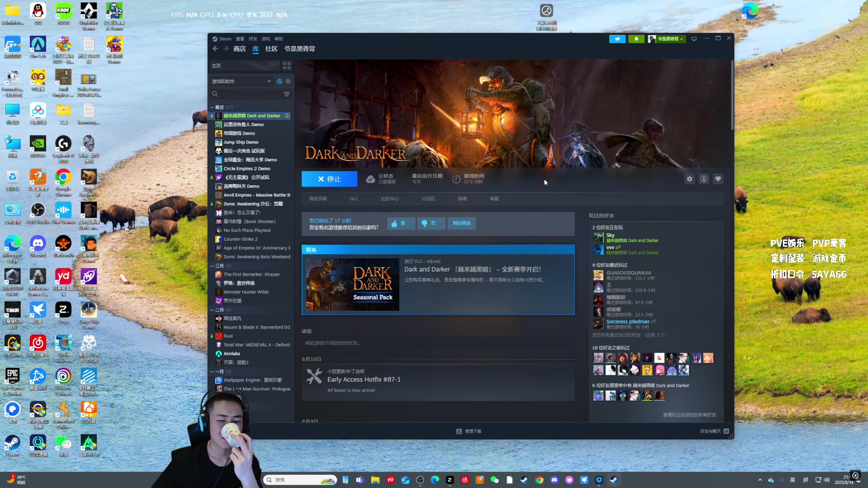
Task: Collapse the 二月 games group
Action: tap(212, 310)
